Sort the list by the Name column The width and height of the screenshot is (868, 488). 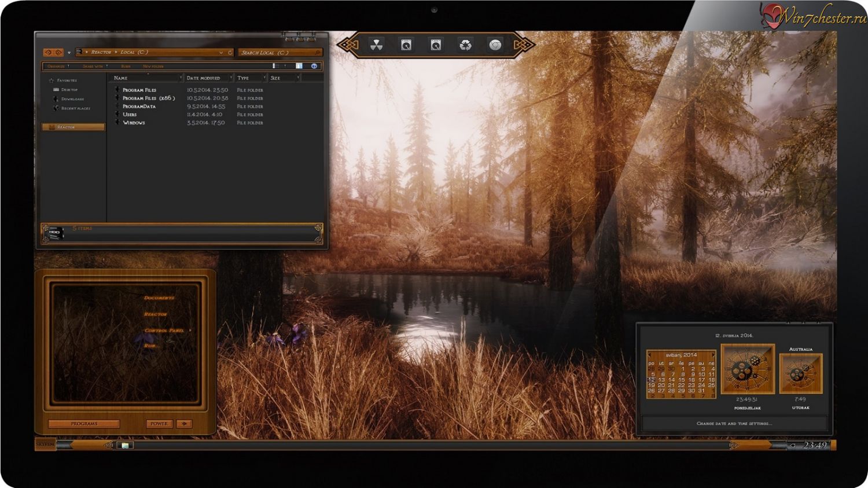pos(121,78)
